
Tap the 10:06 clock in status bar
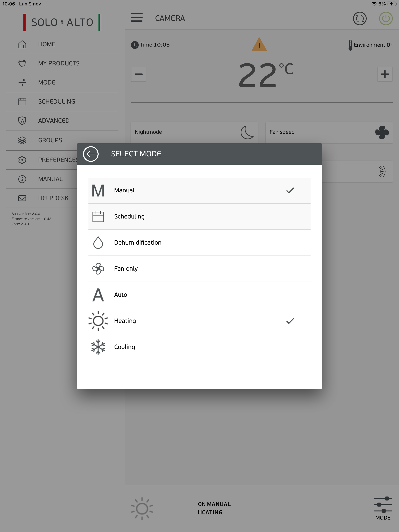point(9,4)
